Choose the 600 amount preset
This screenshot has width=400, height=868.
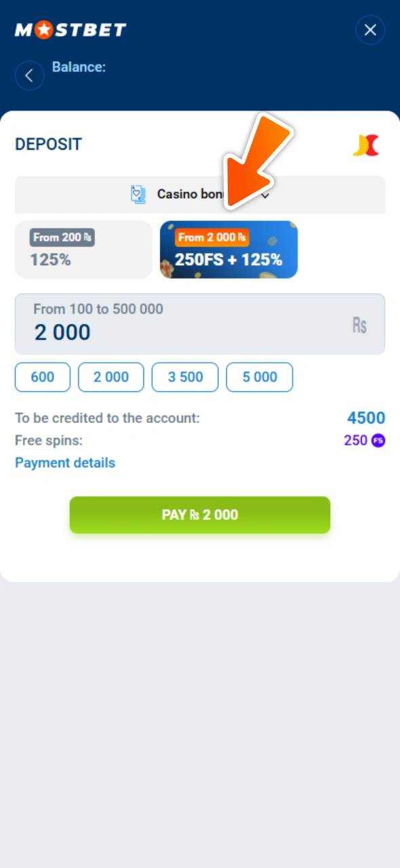point(42,377)
